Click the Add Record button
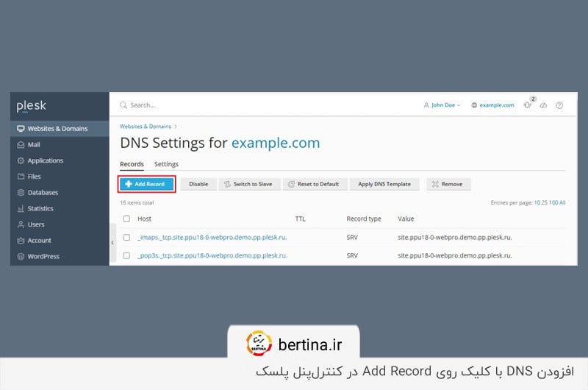Screen dimensions: 588x390 [146, 184]
